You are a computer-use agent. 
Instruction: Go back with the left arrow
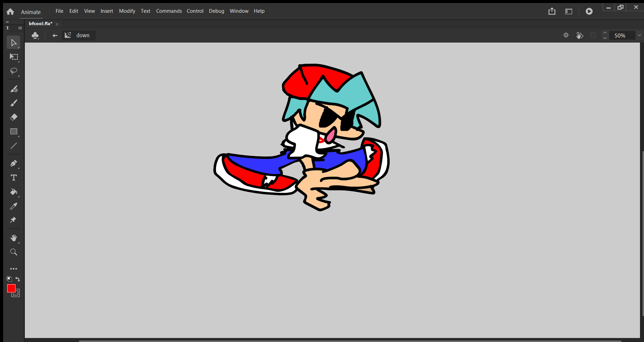[55, 35]
